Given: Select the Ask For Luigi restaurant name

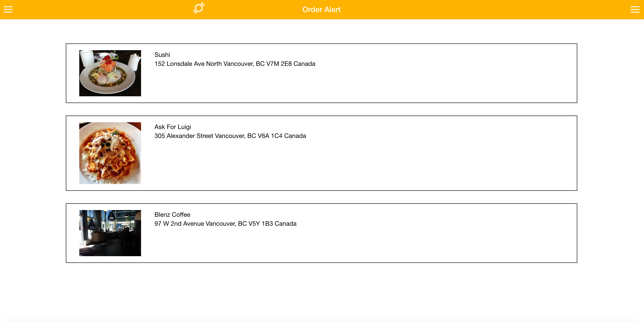Looking at the screenshot, I should [172, 127].
